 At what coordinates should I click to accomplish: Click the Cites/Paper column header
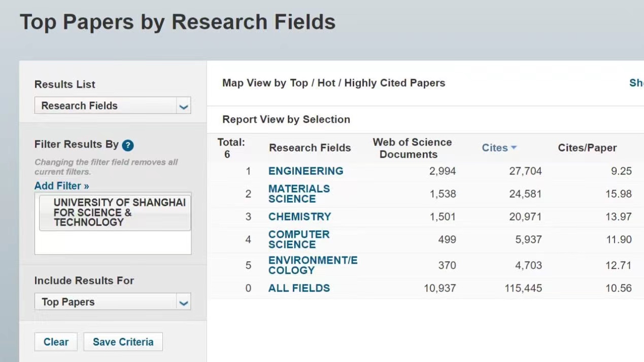(x=587, y=148)
